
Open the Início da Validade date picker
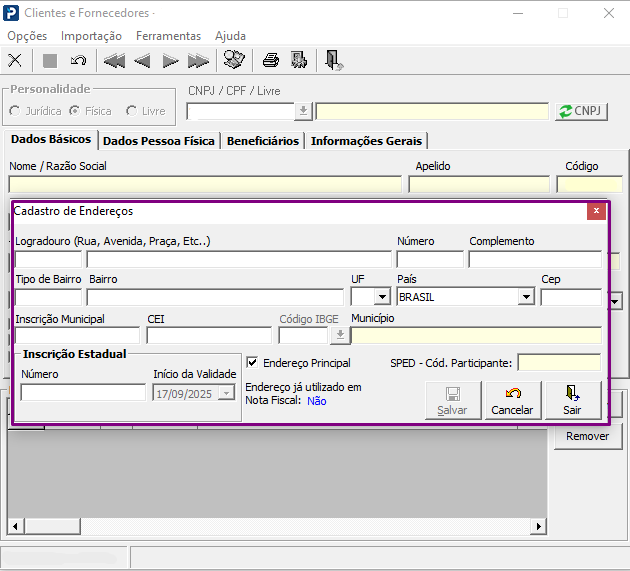tap(227, 393)
